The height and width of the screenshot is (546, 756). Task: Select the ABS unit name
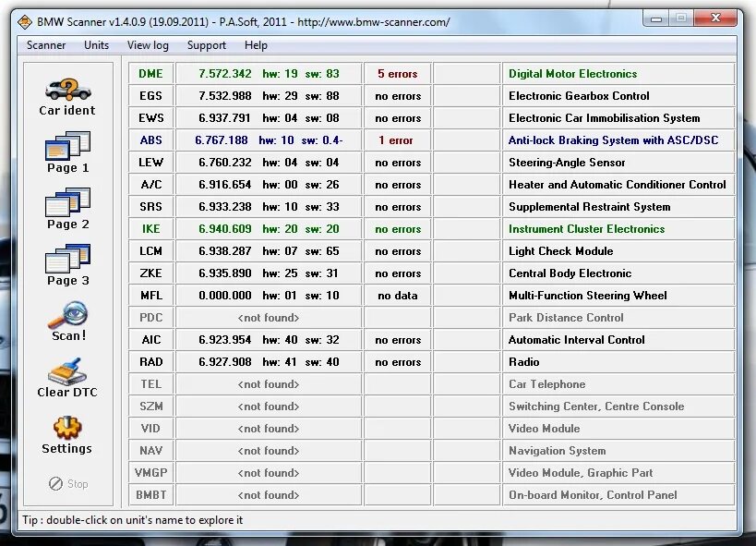tap(150, 140)
